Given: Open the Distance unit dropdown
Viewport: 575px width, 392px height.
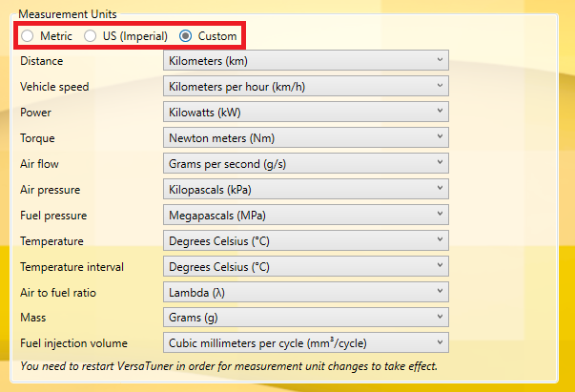Looking at the screenshot, I should point(306,61).
